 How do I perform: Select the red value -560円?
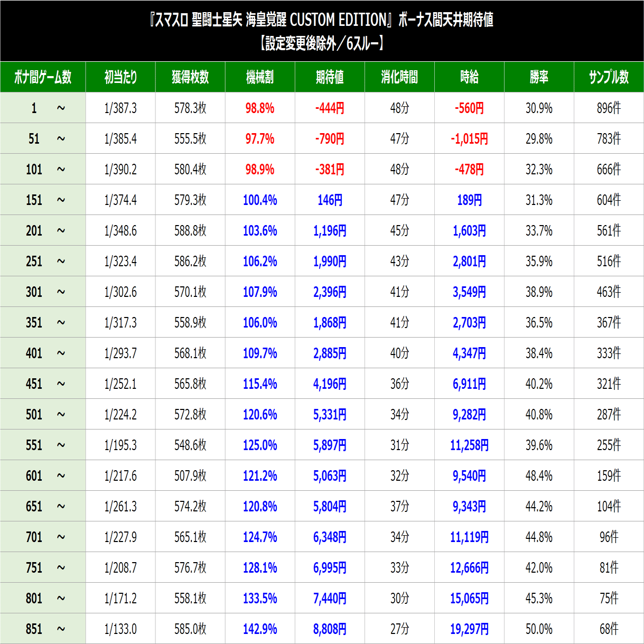pyautogui.click(x=469, y=108)
